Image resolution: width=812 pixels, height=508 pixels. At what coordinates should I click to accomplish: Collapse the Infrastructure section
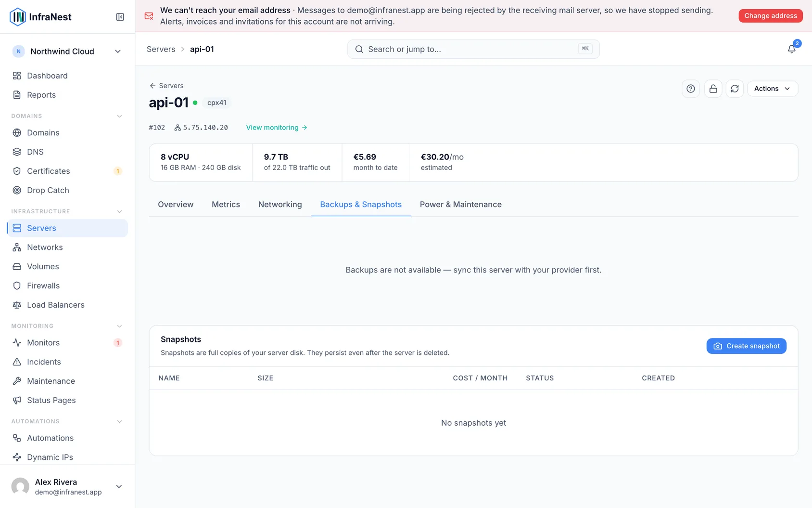pos(120,211)
